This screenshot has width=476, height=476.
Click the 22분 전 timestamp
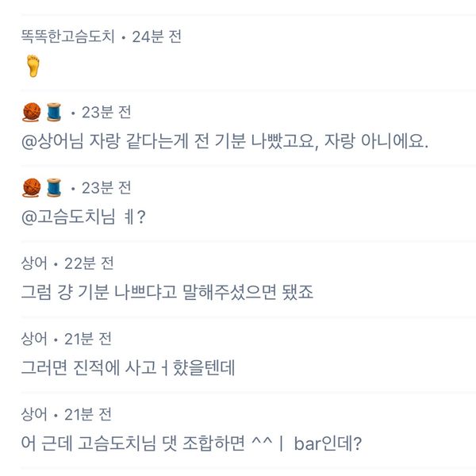[x=88, y=263]
